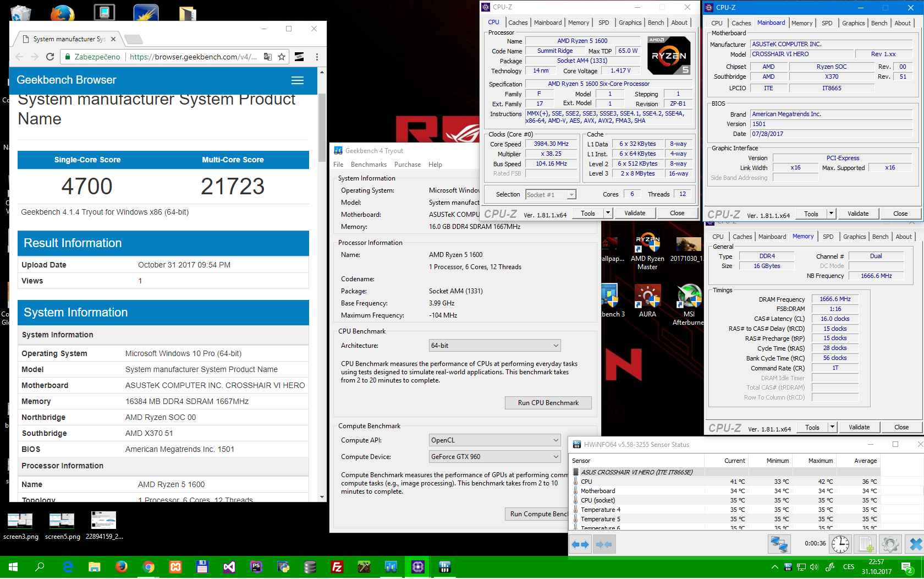Bookmark this page with the star icon
Screen dimensions: 924x579
[x=282, y=57]
